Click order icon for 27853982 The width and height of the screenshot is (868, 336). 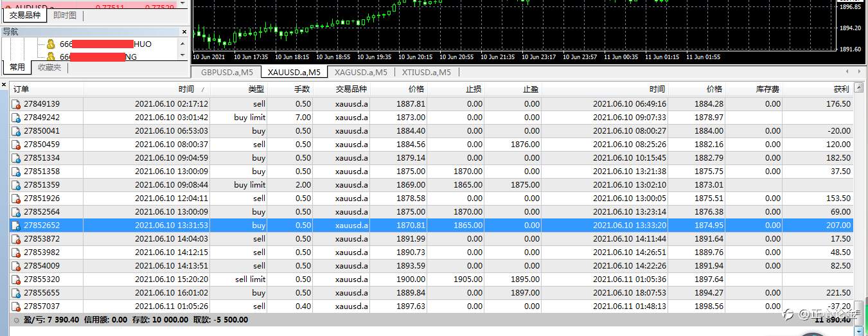(x=16, y=252)
